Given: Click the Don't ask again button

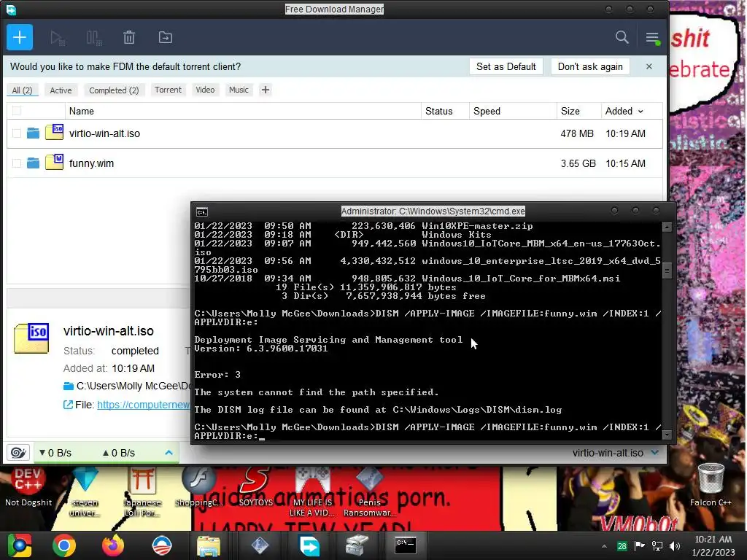Looking at the screenshot, I should (x=590, y=66).
